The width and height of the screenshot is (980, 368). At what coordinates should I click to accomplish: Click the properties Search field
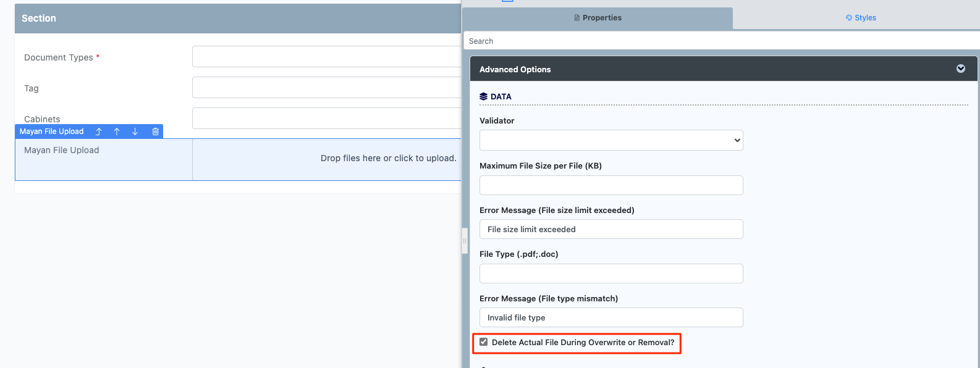(x=722, y=41)
